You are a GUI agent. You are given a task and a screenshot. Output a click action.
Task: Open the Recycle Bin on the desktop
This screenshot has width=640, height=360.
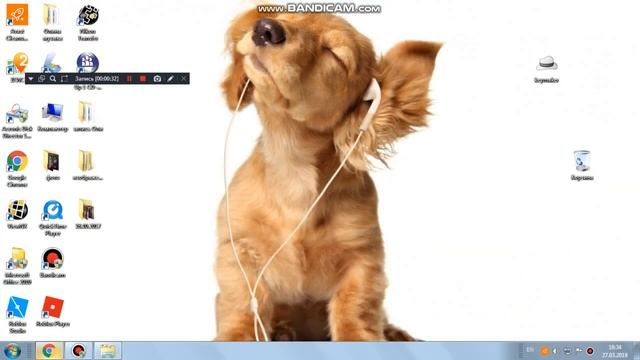pos(582,165)
